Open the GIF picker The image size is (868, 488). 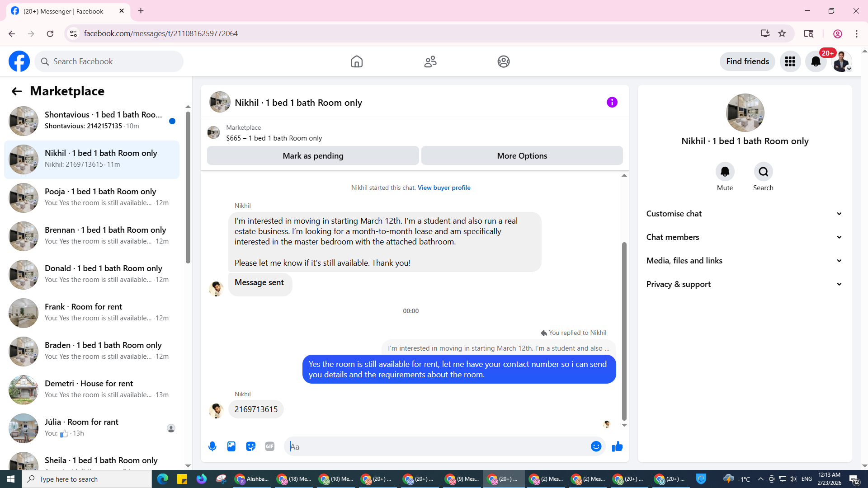click(x=270, y=446)
